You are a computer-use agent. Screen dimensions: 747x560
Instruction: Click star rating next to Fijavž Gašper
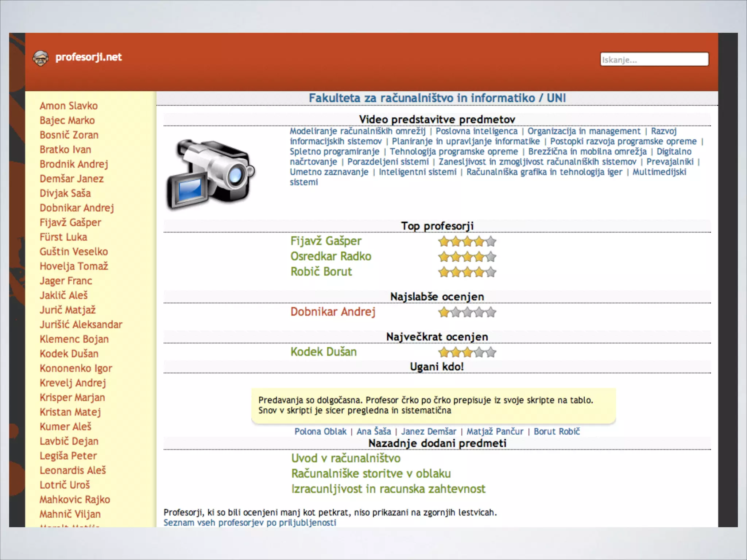click(x=467, y=241)
